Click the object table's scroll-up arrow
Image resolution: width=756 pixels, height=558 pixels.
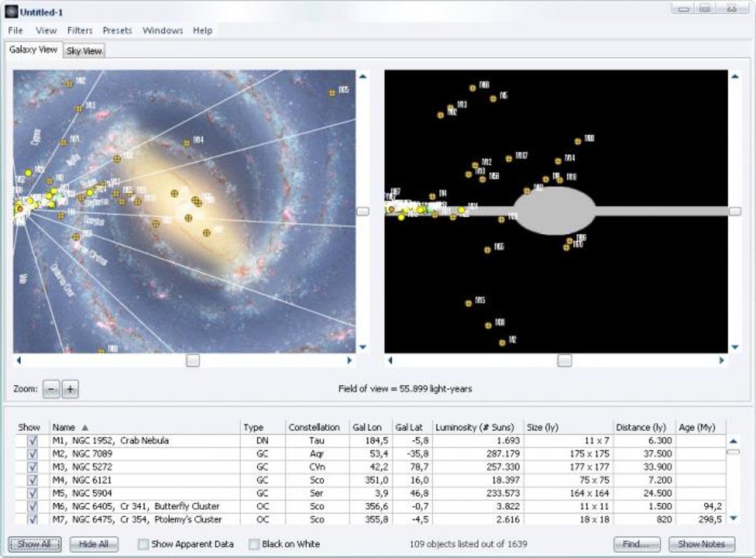coord(733,440)
